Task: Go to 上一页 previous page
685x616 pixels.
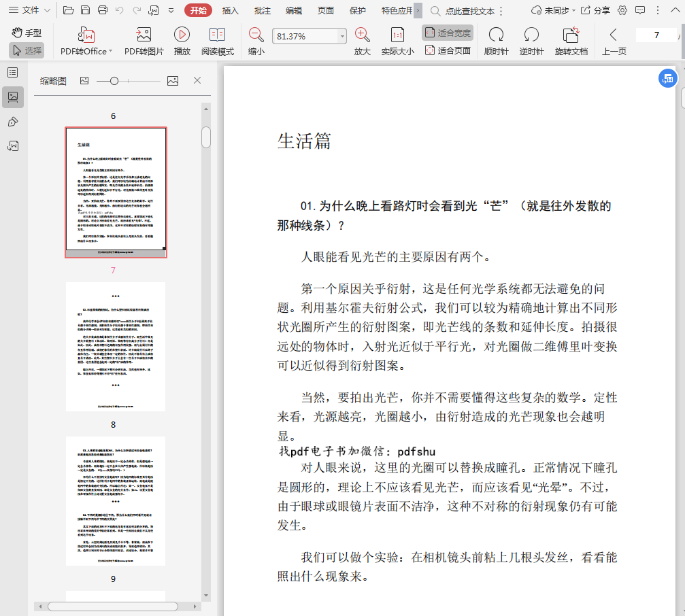Action: (x=614, y=41)
